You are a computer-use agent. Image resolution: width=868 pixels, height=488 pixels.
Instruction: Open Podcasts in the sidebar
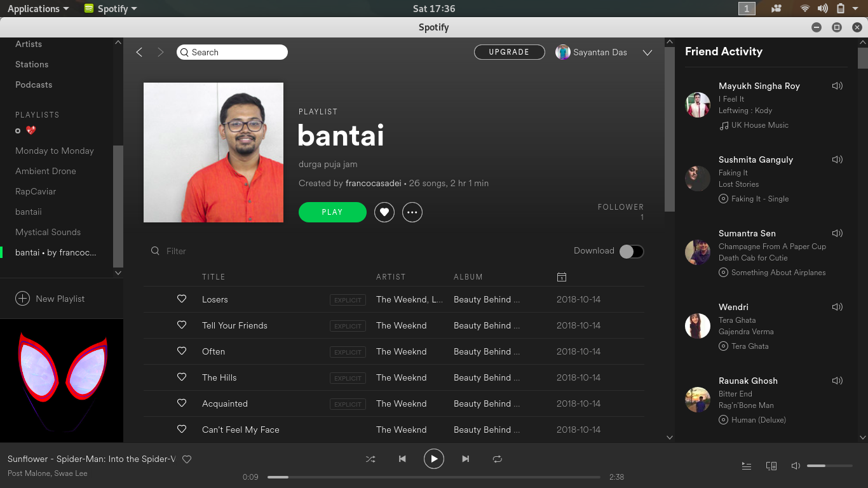click(x=34, y=85)
